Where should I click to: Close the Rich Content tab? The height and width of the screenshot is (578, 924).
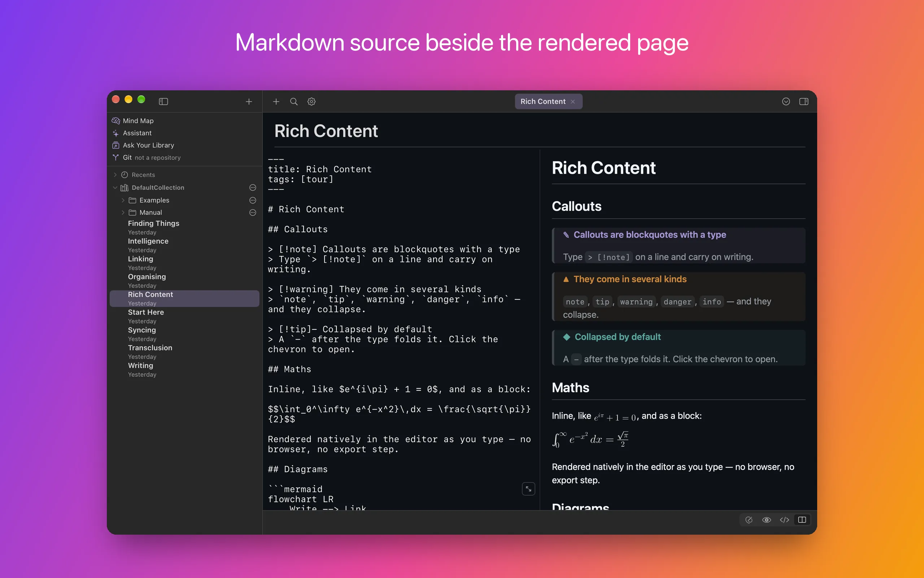pyautogui.click(x=573, y=101)
